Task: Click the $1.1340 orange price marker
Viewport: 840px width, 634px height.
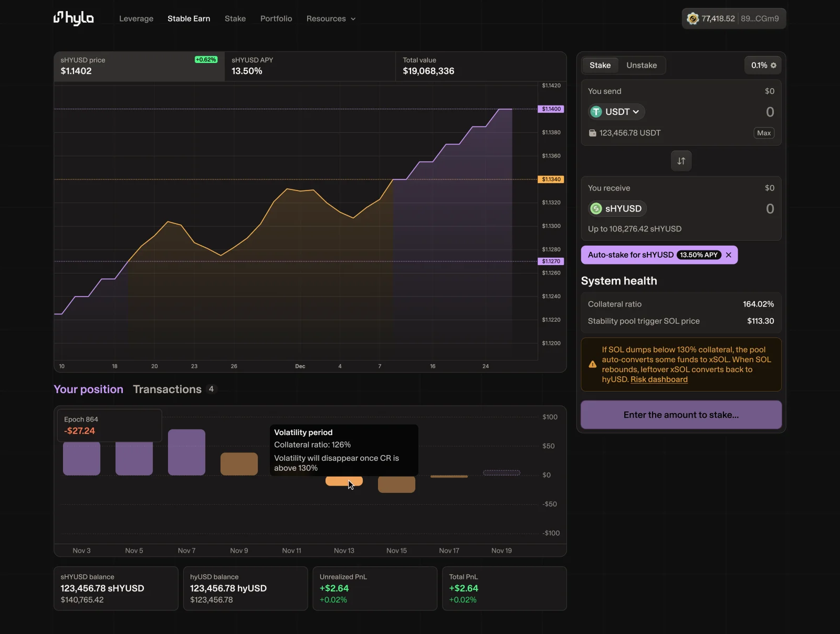Action: (551, 179)
